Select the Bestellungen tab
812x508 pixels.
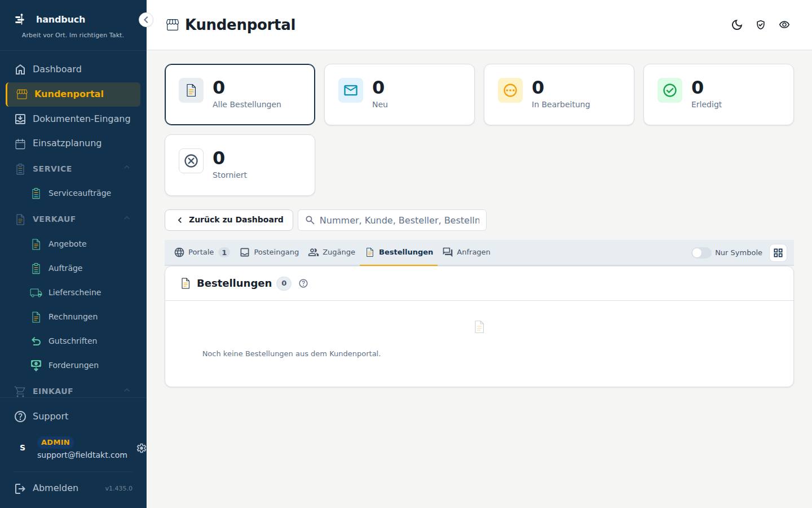(399, 252)
